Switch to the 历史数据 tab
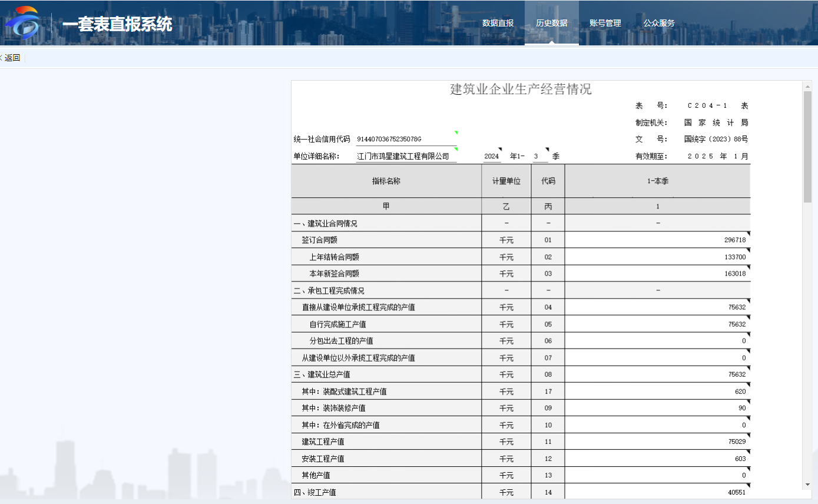Image resolution: width=818 pixels, height=504 pixels. coord(551,23)
